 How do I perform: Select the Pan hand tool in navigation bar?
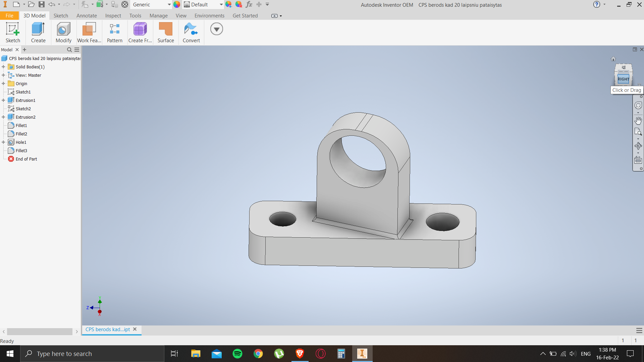click(x=638, y=121)
